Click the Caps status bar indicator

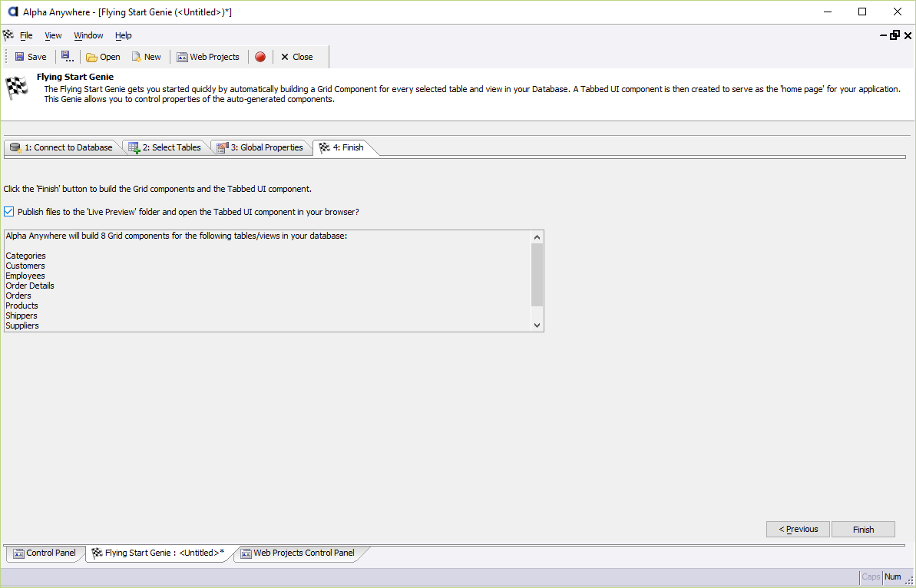(x=871, y=577)
